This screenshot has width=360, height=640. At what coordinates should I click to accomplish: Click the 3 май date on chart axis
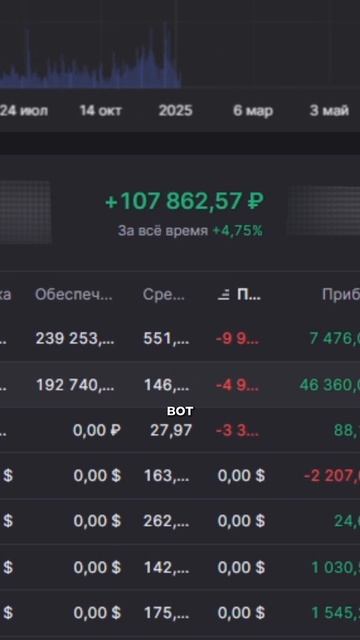point(329,111)
